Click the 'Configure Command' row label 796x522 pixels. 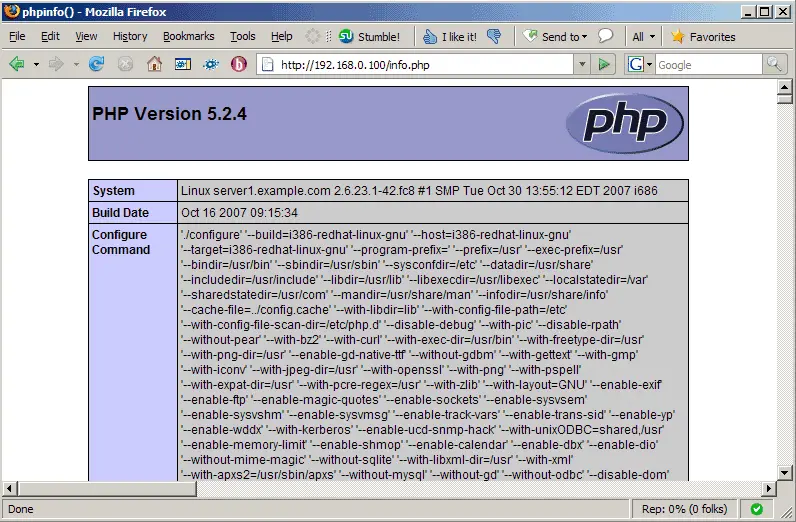[121, 242]
